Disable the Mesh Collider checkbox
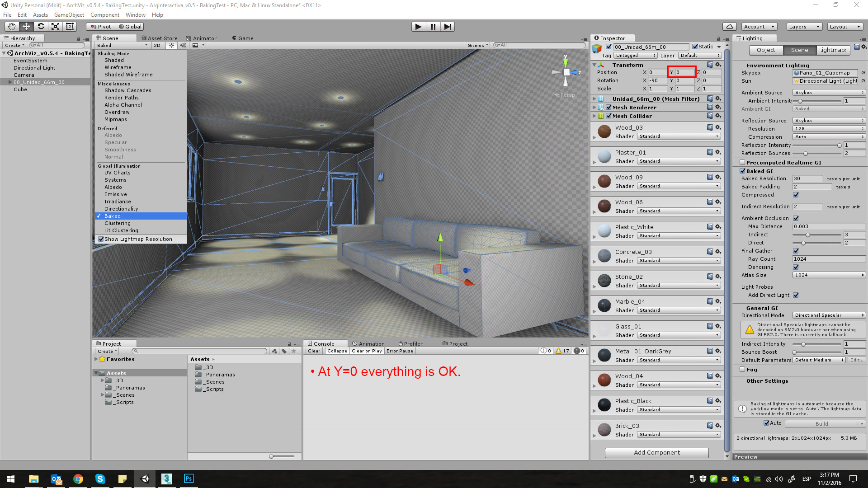This screenshot has height=488, width=868. (x=609, y=116)
